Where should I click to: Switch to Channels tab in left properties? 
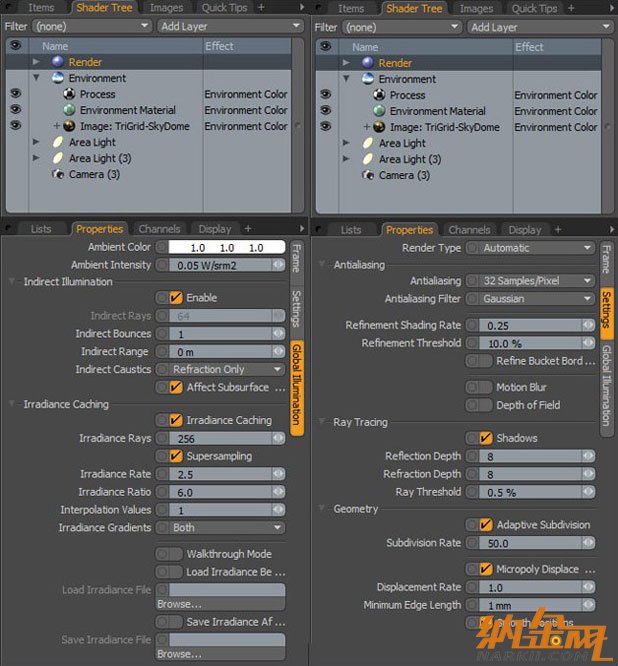159,229
